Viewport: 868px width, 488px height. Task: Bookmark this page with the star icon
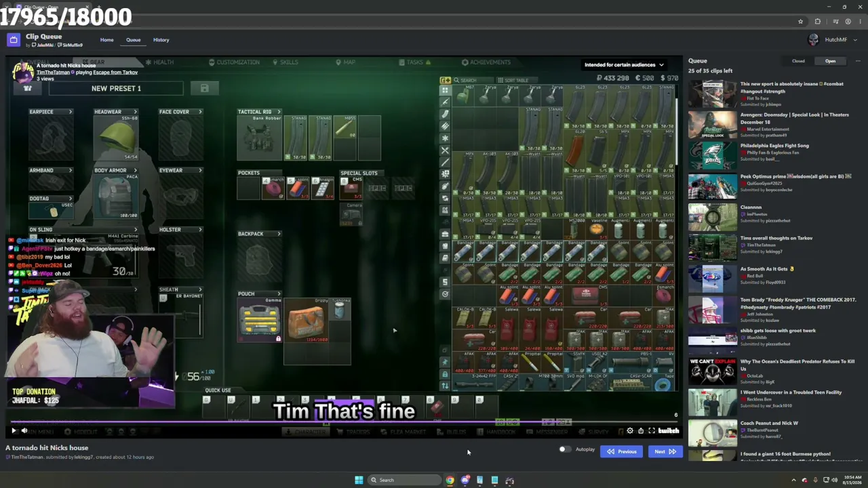coord(800,22)
